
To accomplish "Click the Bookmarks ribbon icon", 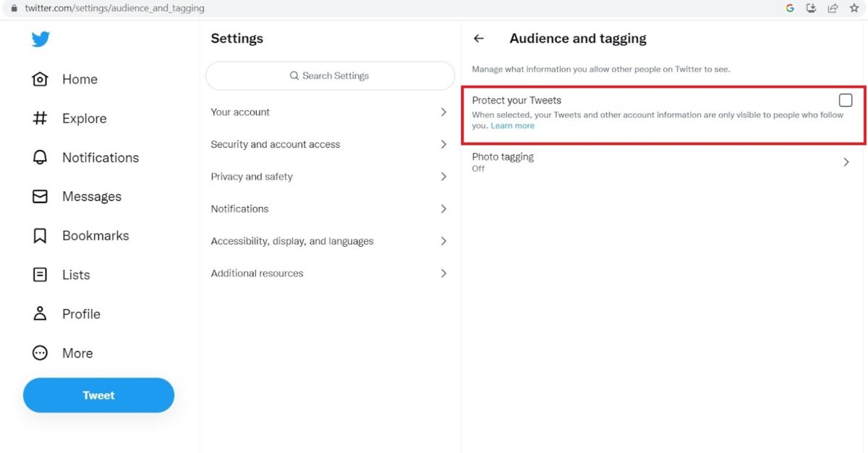I will coord(40,236).
